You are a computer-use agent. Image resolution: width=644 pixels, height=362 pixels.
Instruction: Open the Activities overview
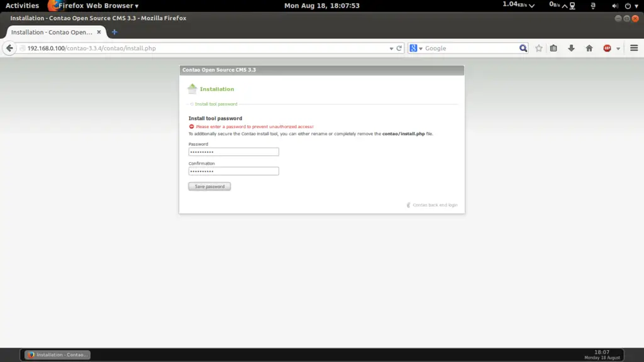(x=22, y=6)
